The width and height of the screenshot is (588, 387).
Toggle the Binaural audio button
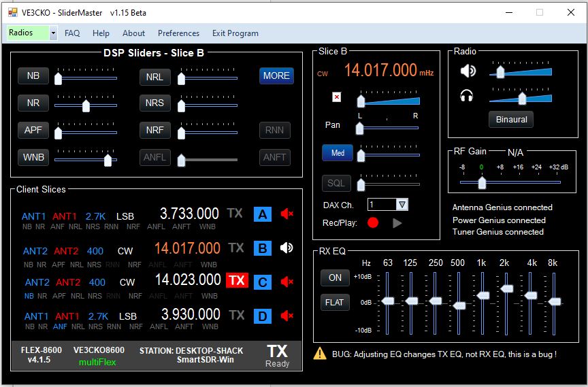pos(511,120)
